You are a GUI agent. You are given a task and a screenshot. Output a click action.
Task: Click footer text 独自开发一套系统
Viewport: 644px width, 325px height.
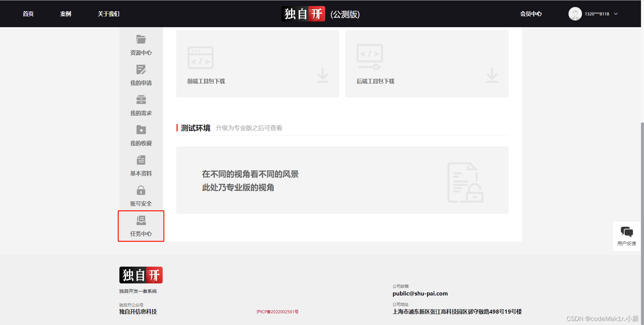(138, 291)
